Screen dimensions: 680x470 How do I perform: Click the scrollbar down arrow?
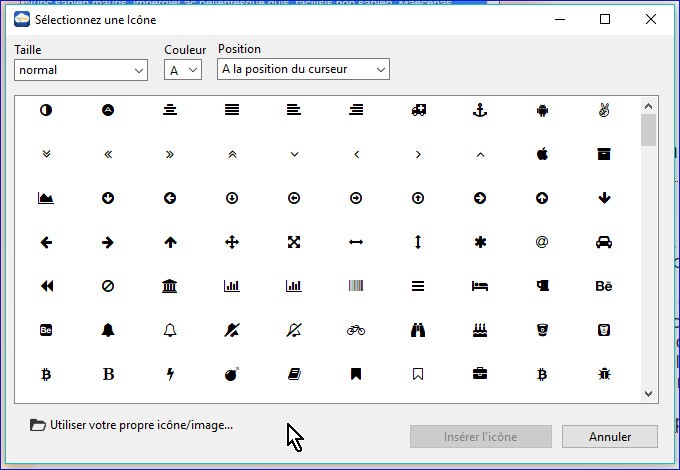point(648,394)
